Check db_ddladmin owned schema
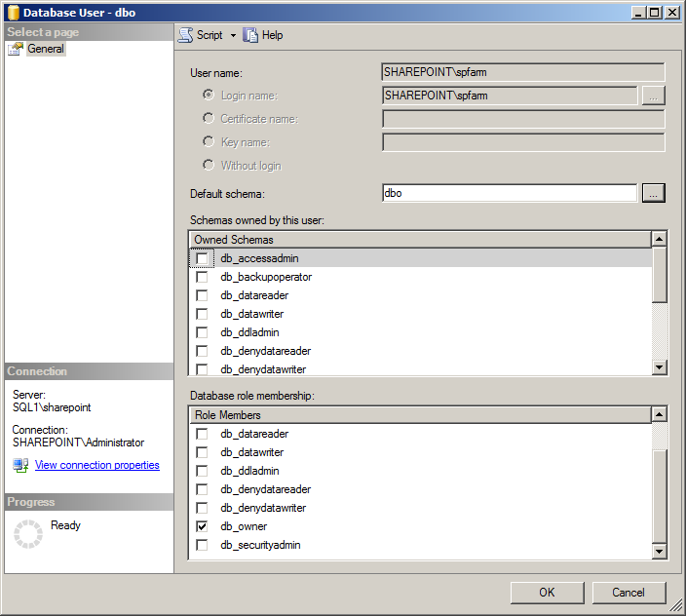The image size is (686, 616). 202,332
